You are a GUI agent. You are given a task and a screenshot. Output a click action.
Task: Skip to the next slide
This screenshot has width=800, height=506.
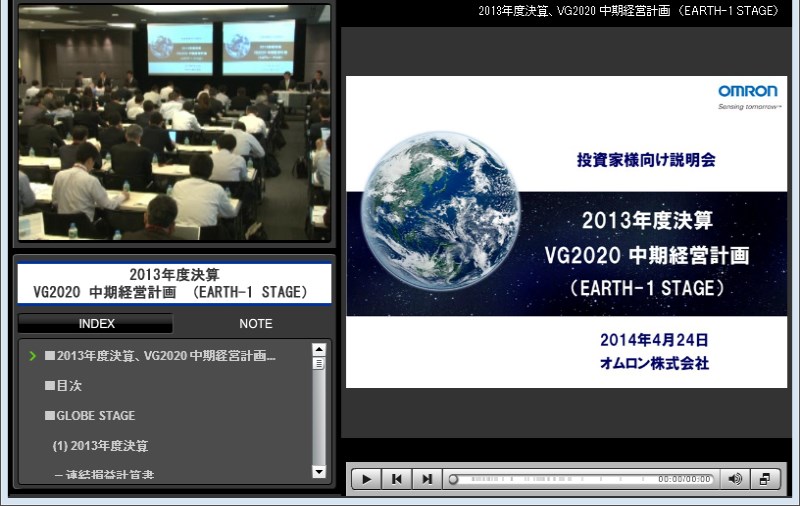(x=427, y=479)
